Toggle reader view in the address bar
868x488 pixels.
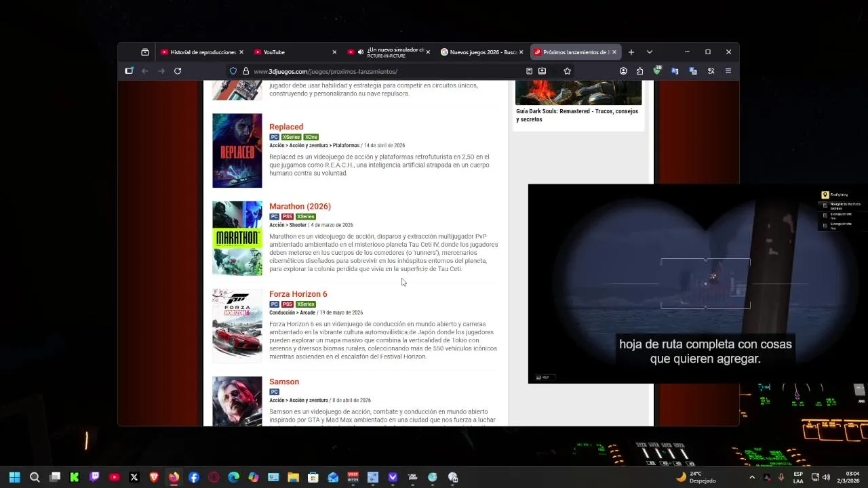tap(529, 71)
